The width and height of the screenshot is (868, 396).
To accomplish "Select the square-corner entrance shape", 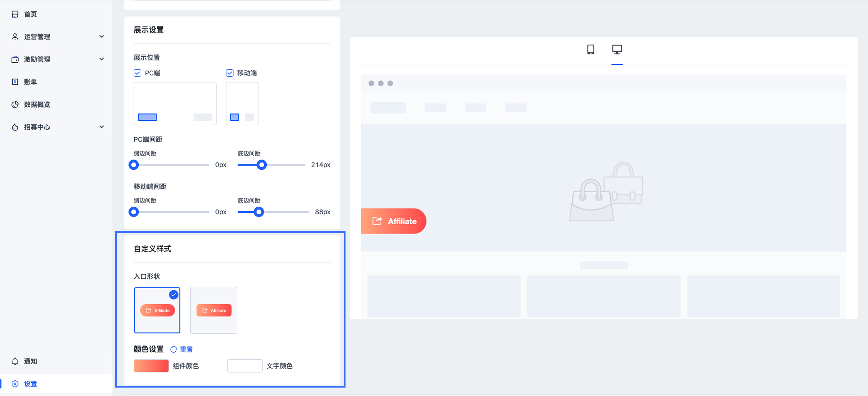I will pos(214,310).
